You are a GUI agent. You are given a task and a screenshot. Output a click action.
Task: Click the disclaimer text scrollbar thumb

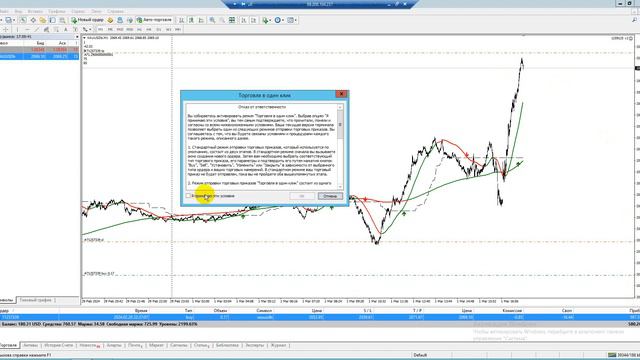click(x=340, y=124)
